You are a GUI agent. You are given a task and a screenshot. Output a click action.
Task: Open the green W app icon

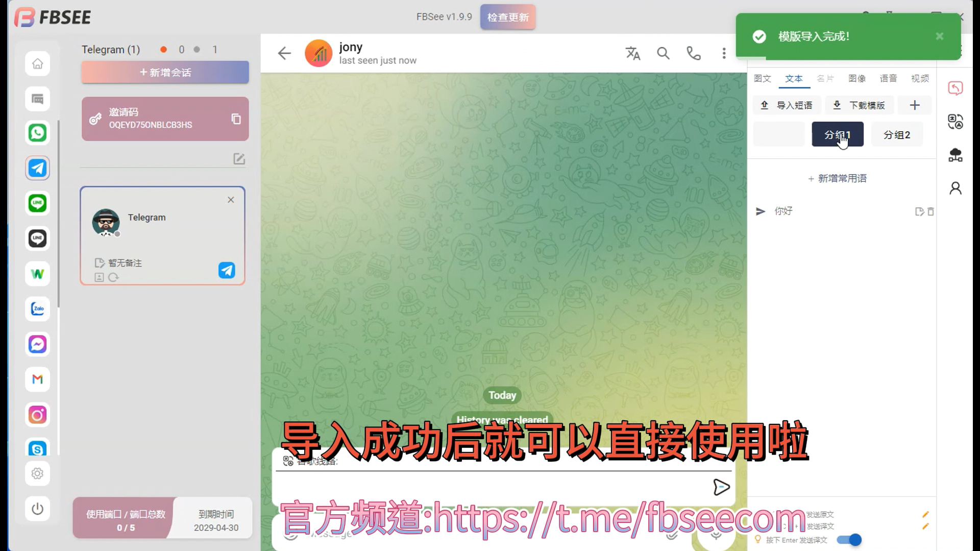37,274
